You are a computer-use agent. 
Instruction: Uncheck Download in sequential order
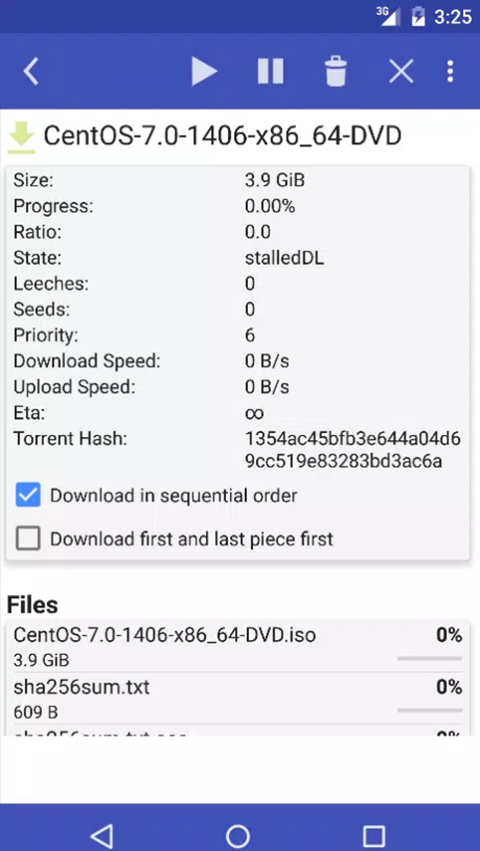[x=28, y=495]
